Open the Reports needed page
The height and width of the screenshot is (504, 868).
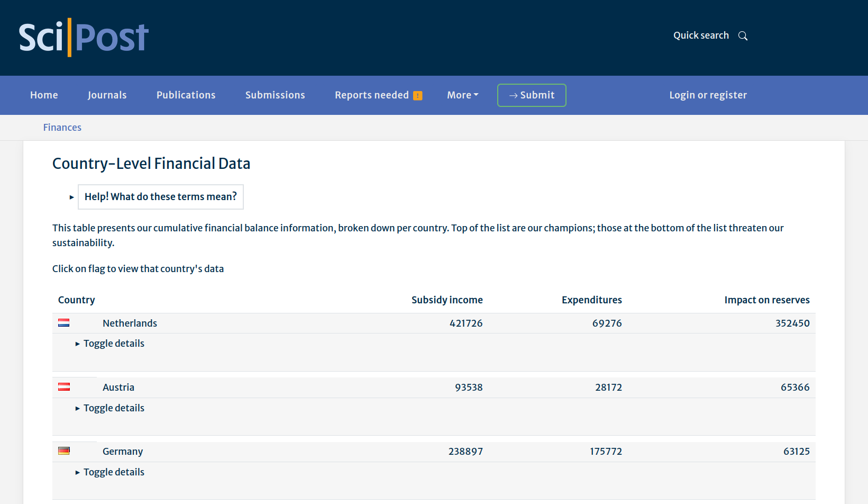pos(371,95)
